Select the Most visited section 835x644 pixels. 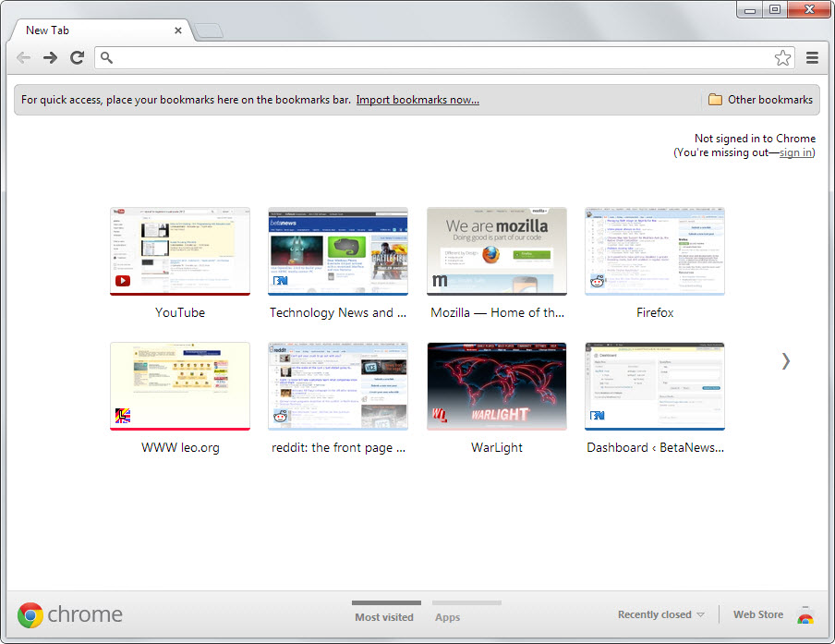point(384,616)
